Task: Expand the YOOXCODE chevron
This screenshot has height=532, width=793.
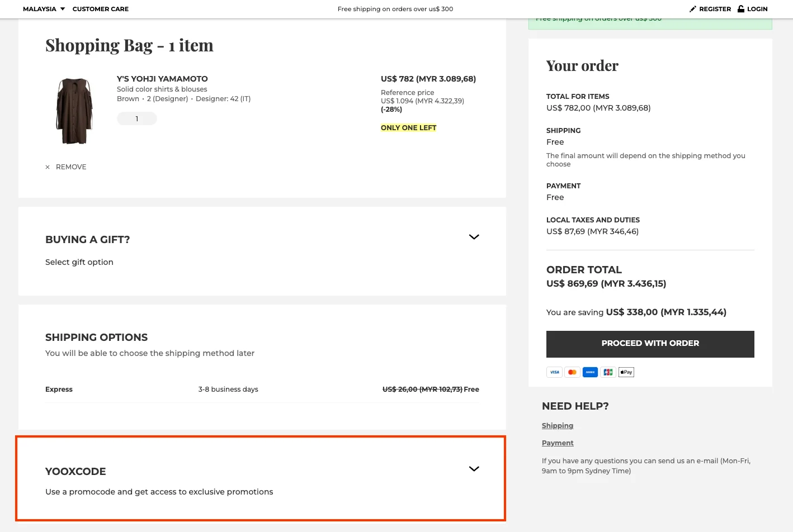Action: coord(474,469)
